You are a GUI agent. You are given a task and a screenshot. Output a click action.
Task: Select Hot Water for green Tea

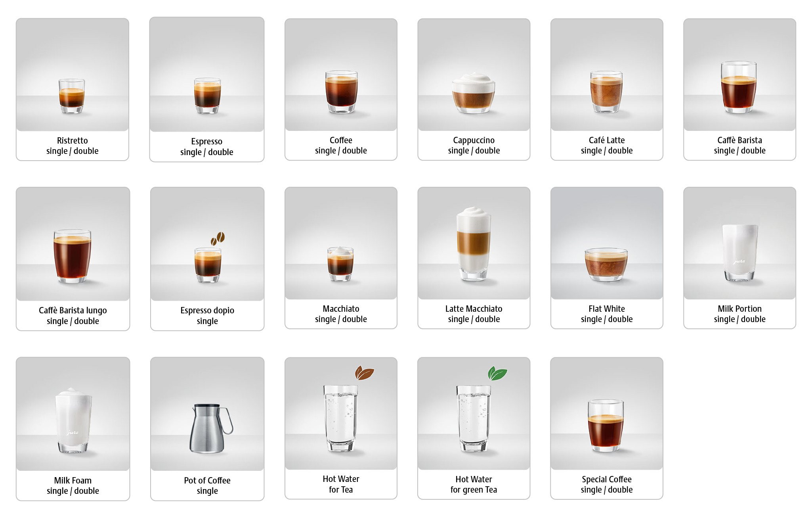[474, 428]
